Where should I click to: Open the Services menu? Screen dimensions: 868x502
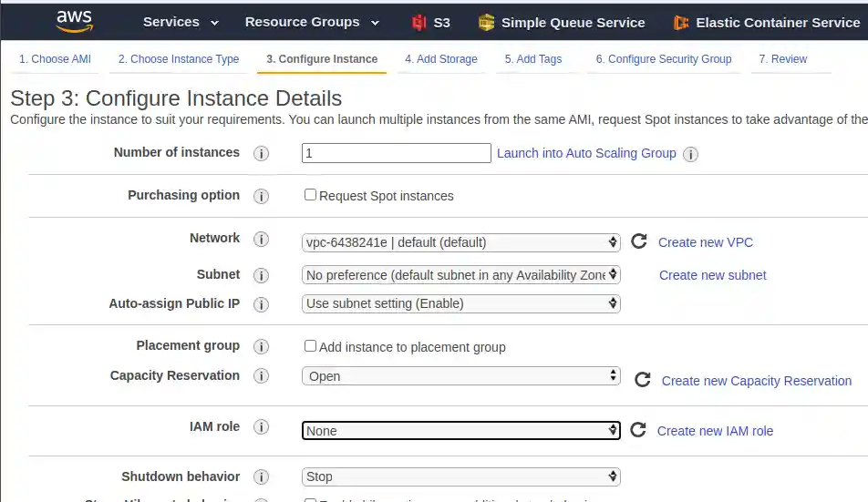coord(180,22)
